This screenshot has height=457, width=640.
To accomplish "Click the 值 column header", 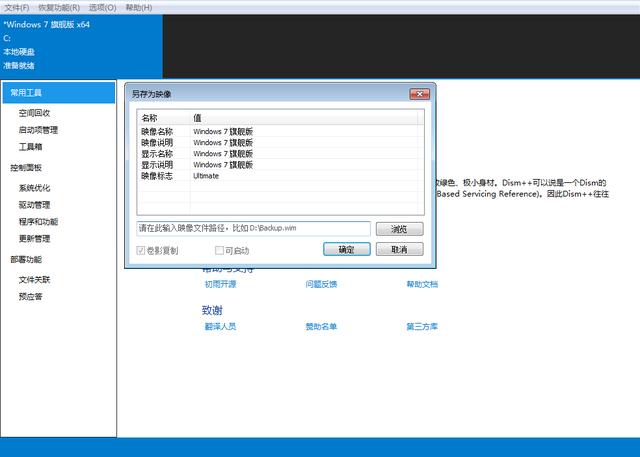I will (x=304, y=118).
